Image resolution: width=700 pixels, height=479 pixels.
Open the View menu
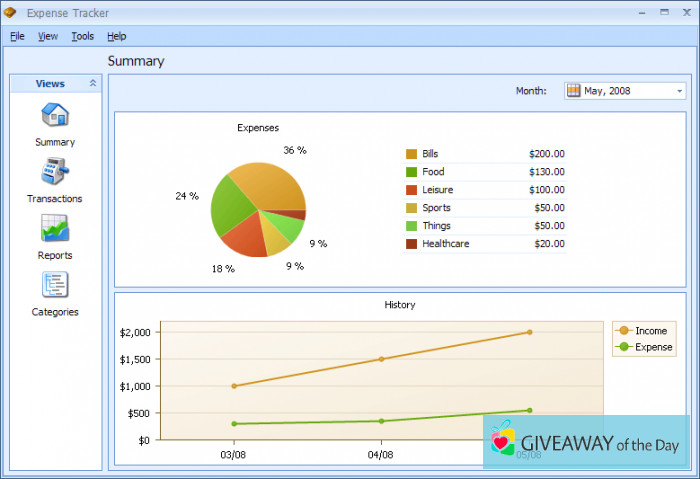point(48,36)
